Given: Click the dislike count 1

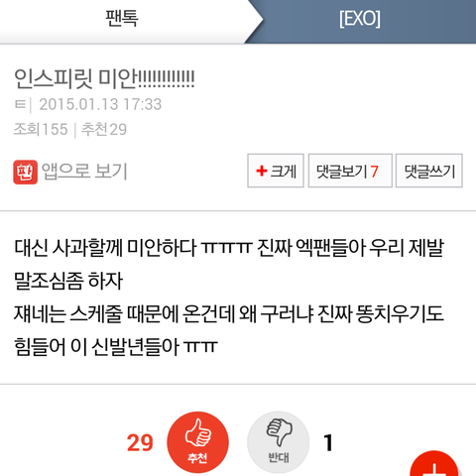Looking at the screenshot, I should (328, 442).
